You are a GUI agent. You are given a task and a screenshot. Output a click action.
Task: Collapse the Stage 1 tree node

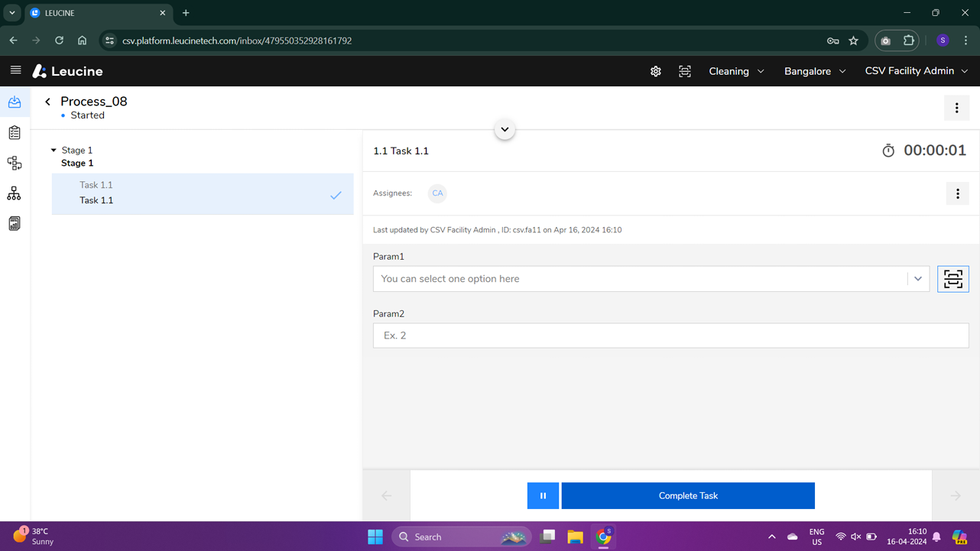click(x=54, y=151)
